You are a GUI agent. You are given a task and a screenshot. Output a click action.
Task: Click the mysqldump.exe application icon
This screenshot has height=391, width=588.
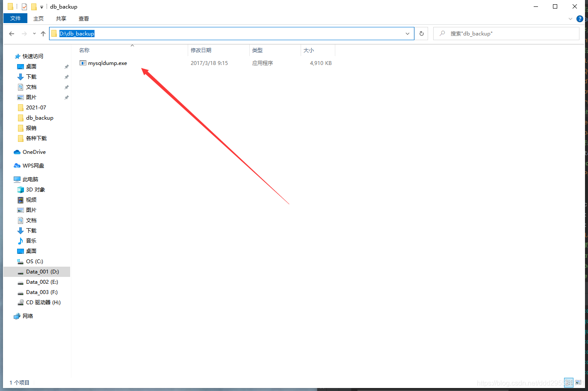(x=83, y=63)
